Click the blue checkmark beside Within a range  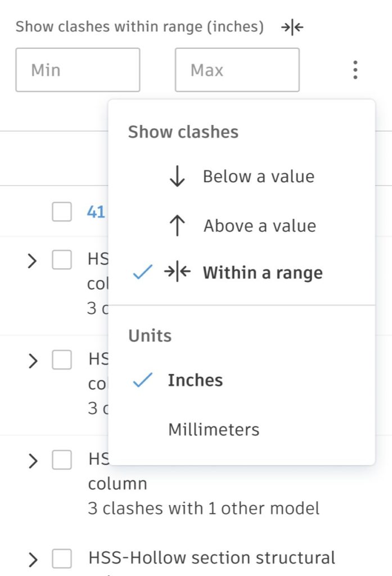point(142,272)
